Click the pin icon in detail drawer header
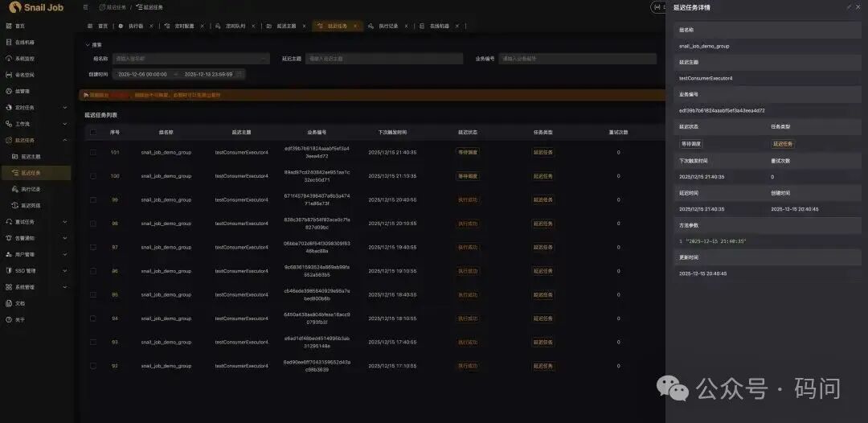 click(x=850, y=7)
